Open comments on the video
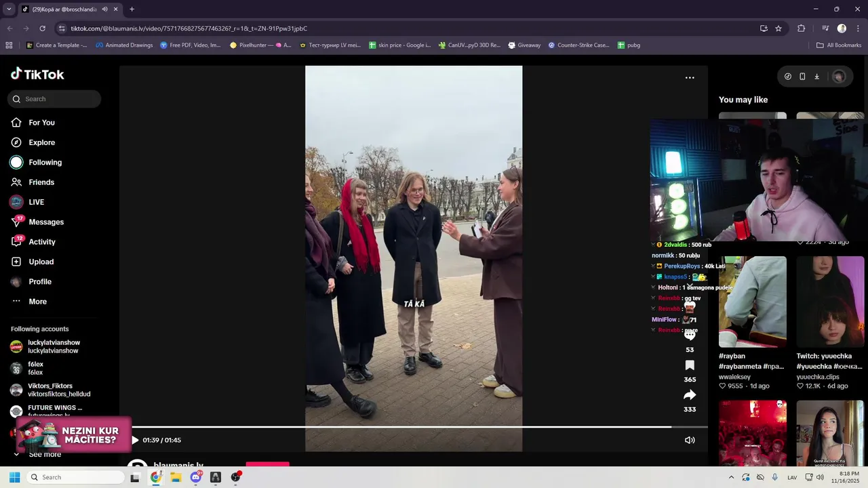 [x=690, y=335]
